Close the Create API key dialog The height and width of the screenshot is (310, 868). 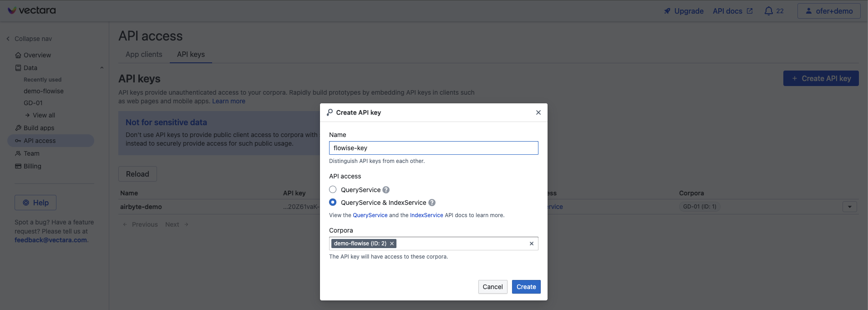click(538, 112)
